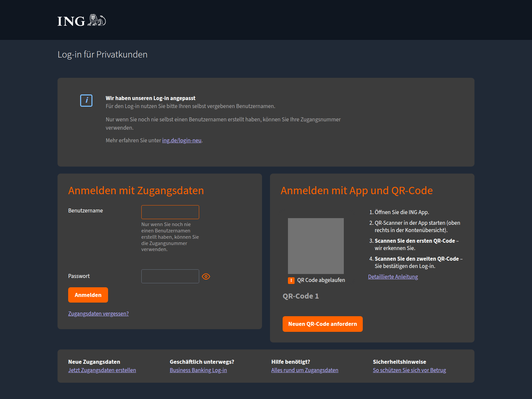This screenshot has width=532, height=399.
Task: Request new code with Neuen QR-Code anfordern
Action: click(323, 324)
